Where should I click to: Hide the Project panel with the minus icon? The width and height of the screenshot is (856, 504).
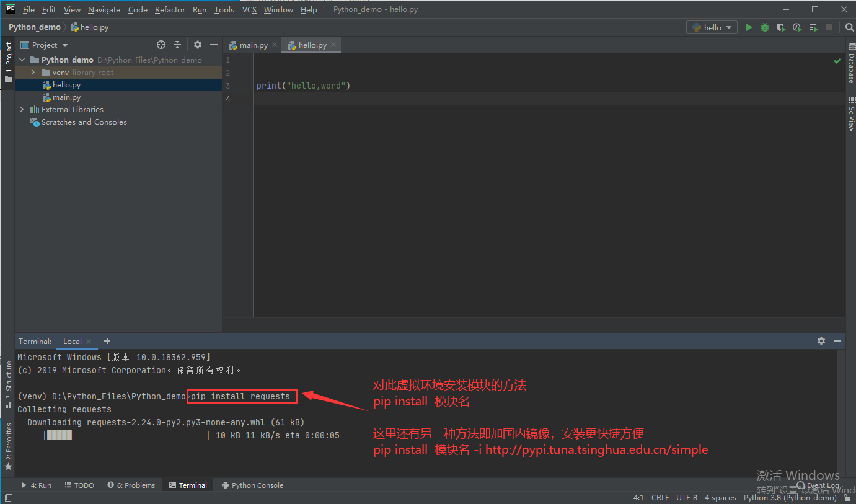click(214, 45)
